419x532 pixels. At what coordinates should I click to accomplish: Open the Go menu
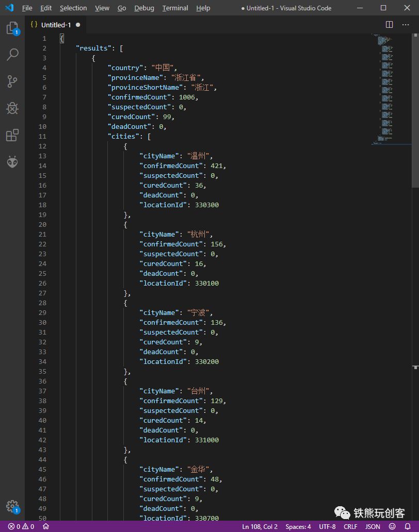(x=122, y=8)
